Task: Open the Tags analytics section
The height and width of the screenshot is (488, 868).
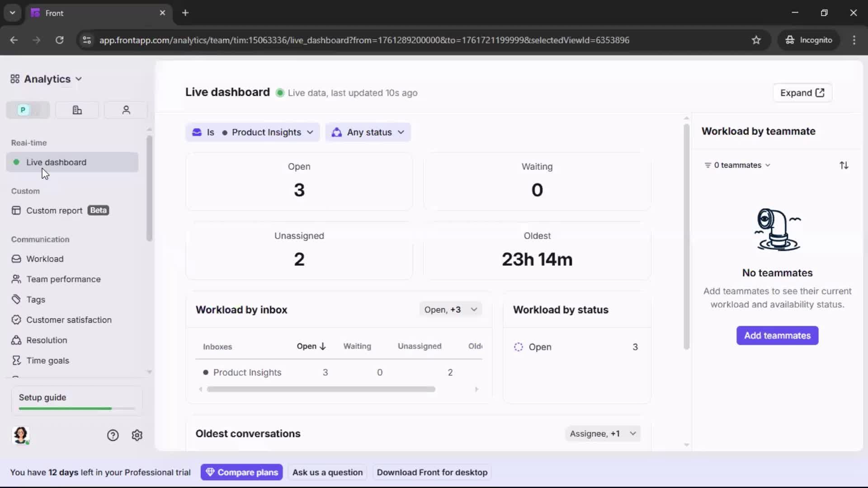Action: tap(35, 299)
